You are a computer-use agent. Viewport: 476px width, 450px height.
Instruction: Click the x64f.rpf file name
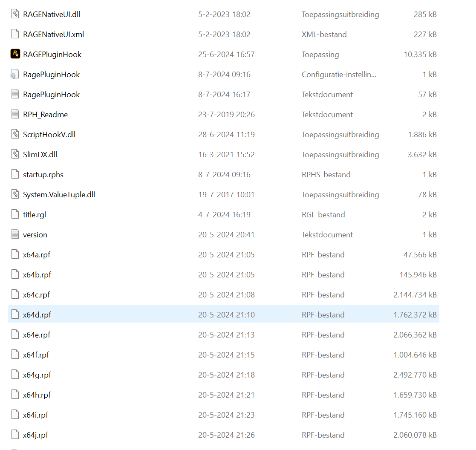36,355
